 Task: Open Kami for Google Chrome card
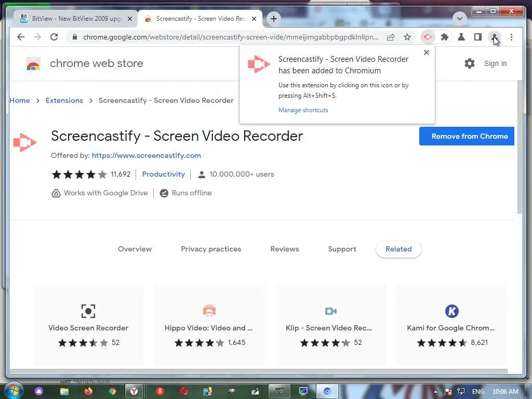pyautogui.click(x=451, y=325)
